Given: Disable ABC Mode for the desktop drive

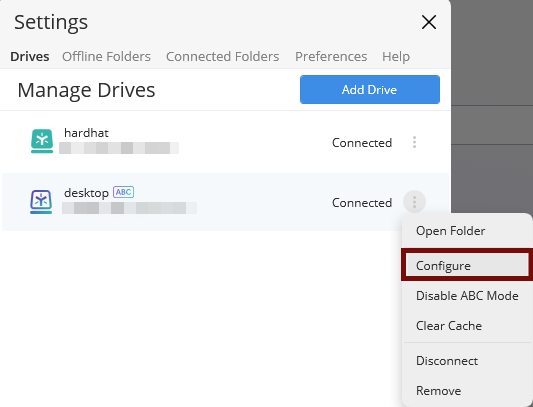Looking at the screenshot, I should 467,295.
